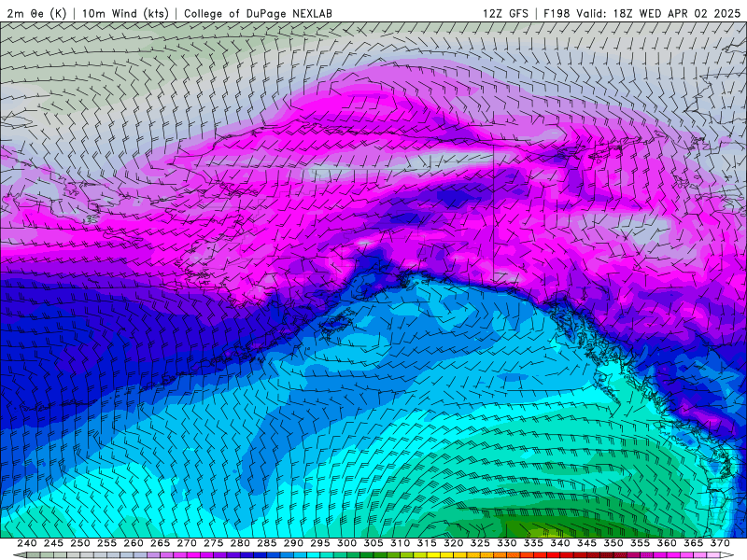Select the 250 color scale label

[x=80, y=543]
